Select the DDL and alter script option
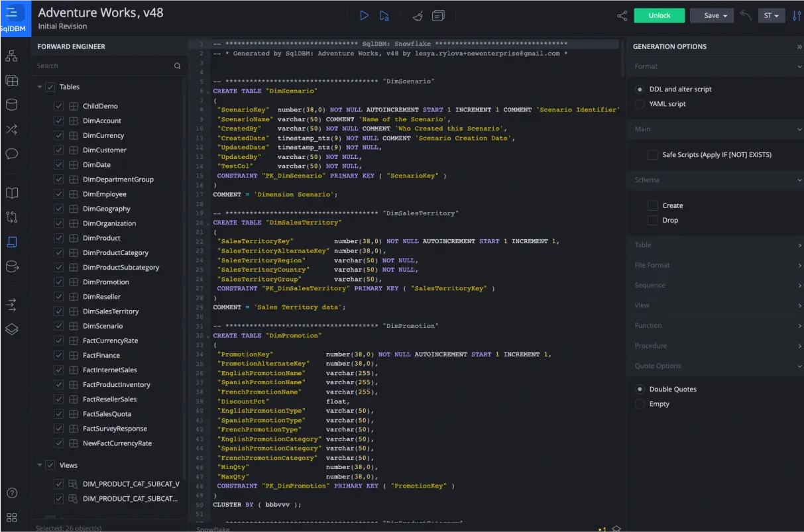 pyautogui.click(x=640, y=89)
